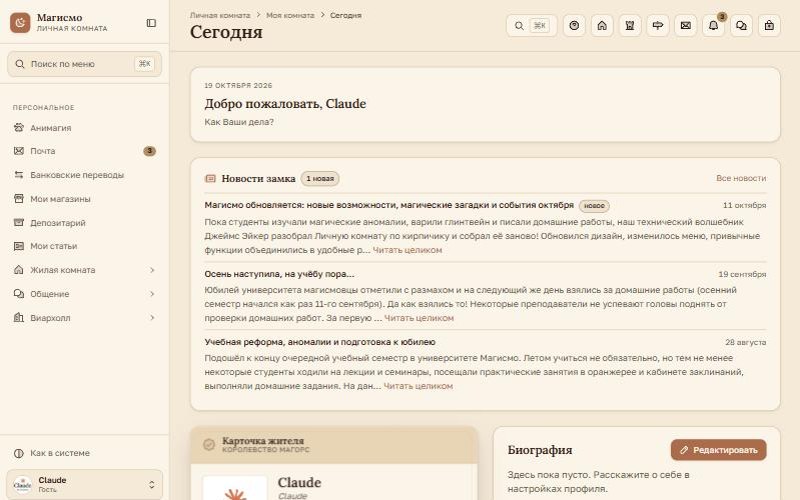Click the Анимагия paw icon
This screenshot has height=500, width=800.
[19, 128]
